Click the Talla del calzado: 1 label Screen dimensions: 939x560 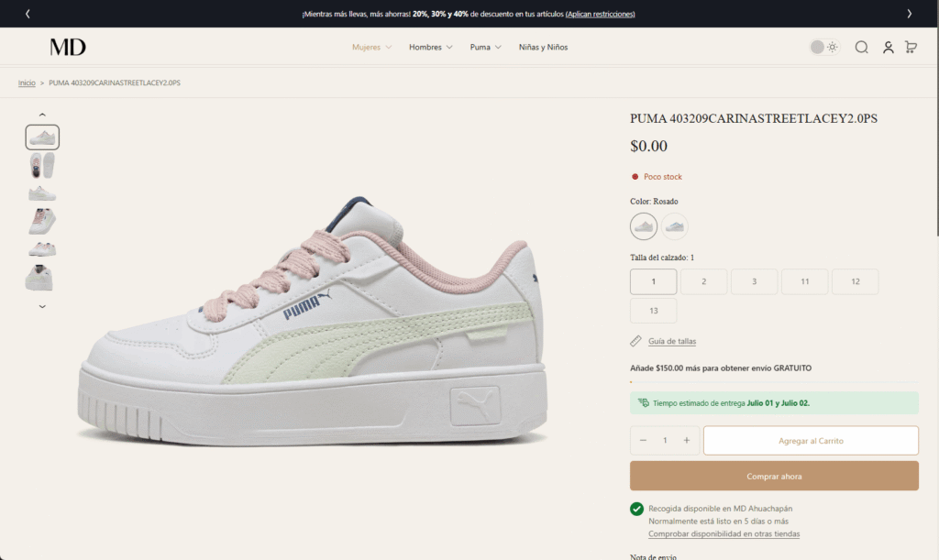coord(662,258)
